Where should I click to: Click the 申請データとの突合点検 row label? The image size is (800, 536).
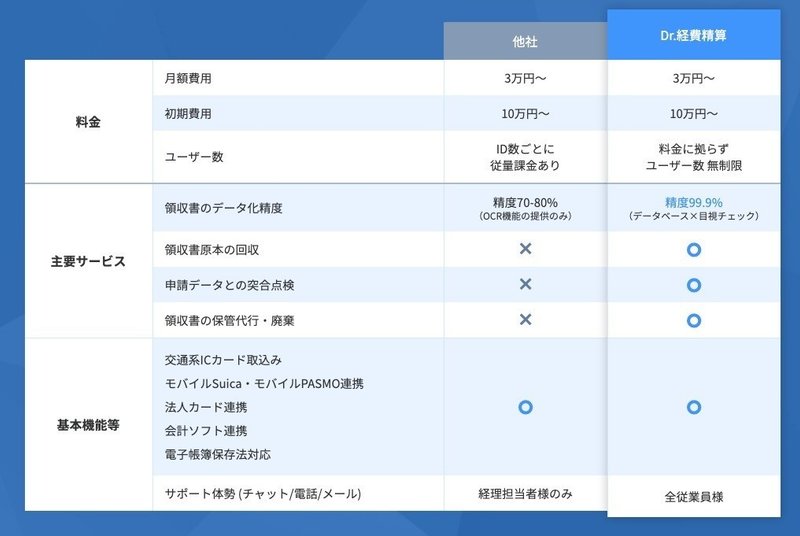coord(229,285)
